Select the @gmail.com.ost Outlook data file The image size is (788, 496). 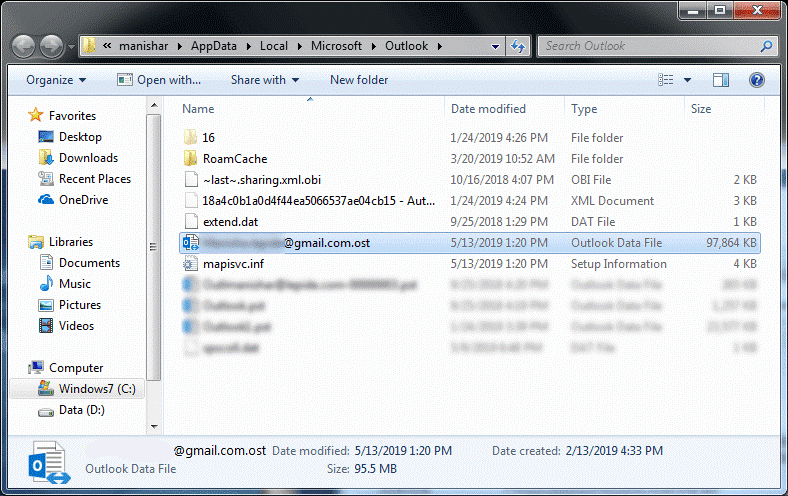tap(469, 243)
